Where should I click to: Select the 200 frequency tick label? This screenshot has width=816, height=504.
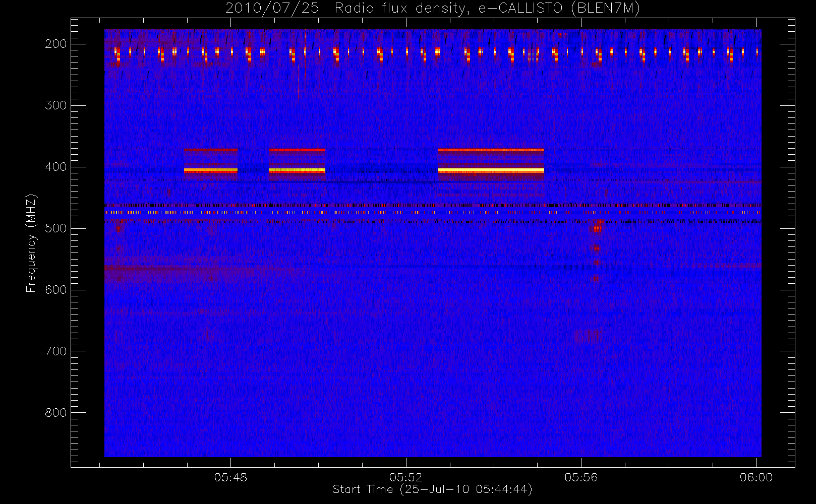coord(55,44)
